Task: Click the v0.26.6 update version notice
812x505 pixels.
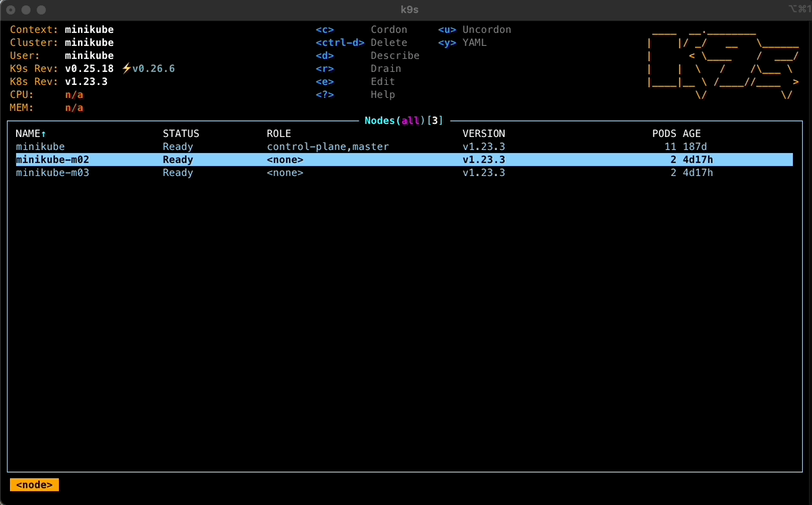Action: point(148,68)
